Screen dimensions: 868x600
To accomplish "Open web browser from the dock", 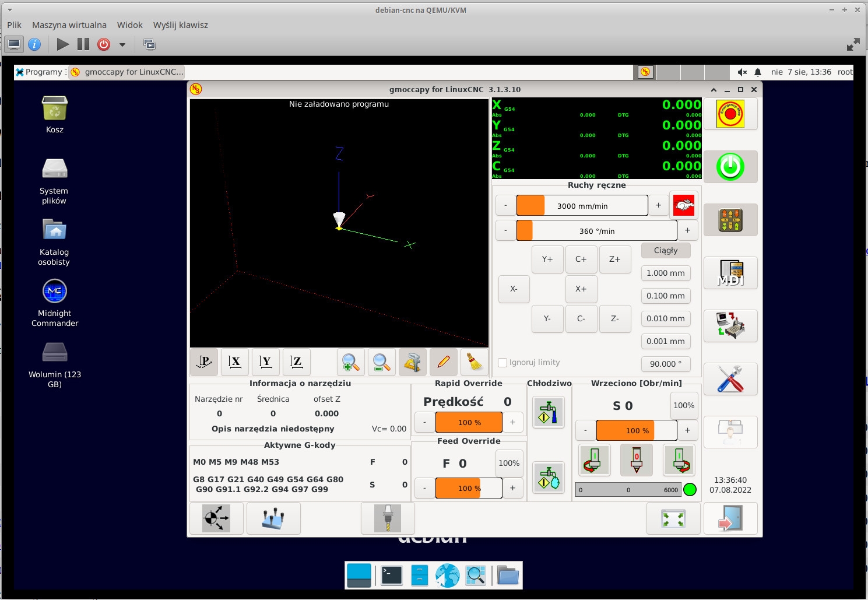I will point(447,576).
